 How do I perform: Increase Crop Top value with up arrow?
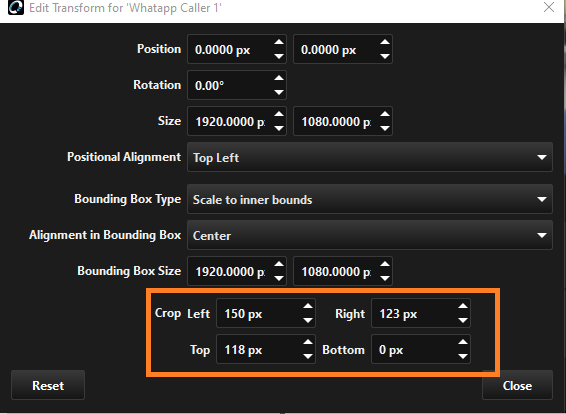coord(308,342)
